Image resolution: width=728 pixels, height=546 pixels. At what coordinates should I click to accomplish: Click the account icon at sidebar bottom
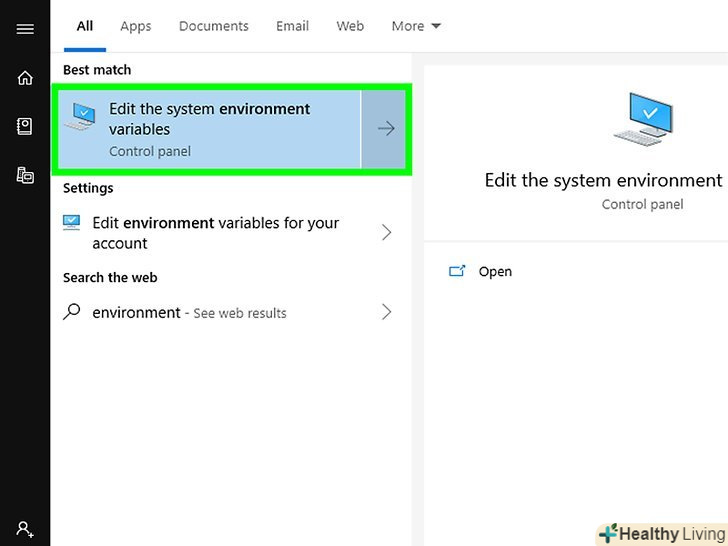(x=25, y=529)
